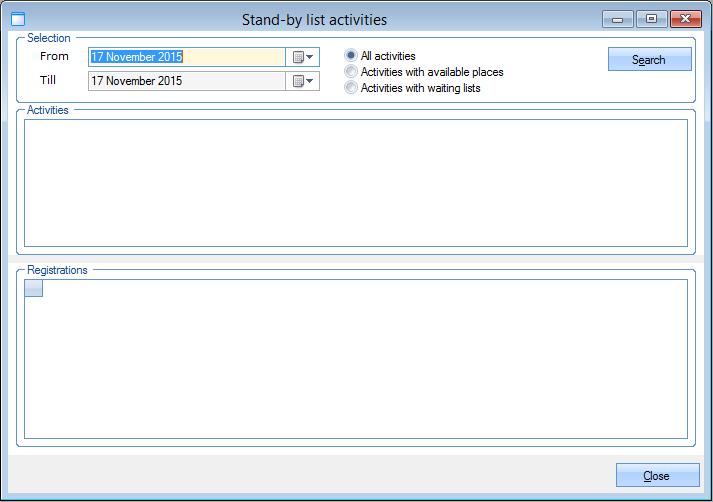Select the All activities radio button
Viewport: 713px width, 502px height.
[351, 56]
